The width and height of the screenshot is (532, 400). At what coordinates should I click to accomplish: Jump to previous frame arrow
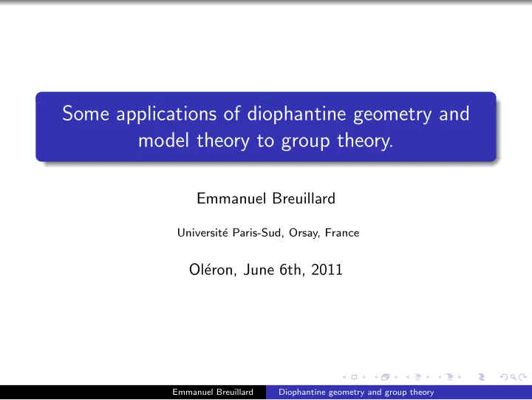[376, 377]
